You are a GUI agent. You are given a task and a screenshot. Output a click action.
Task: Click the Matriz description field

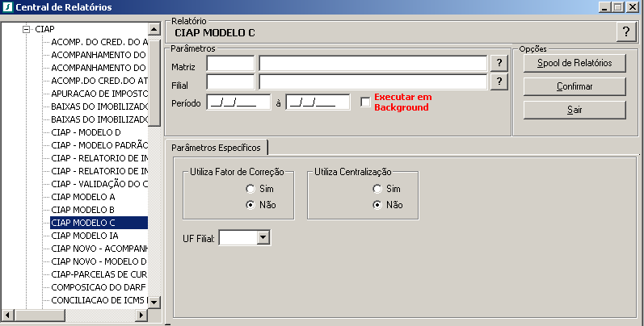[373, 63]
